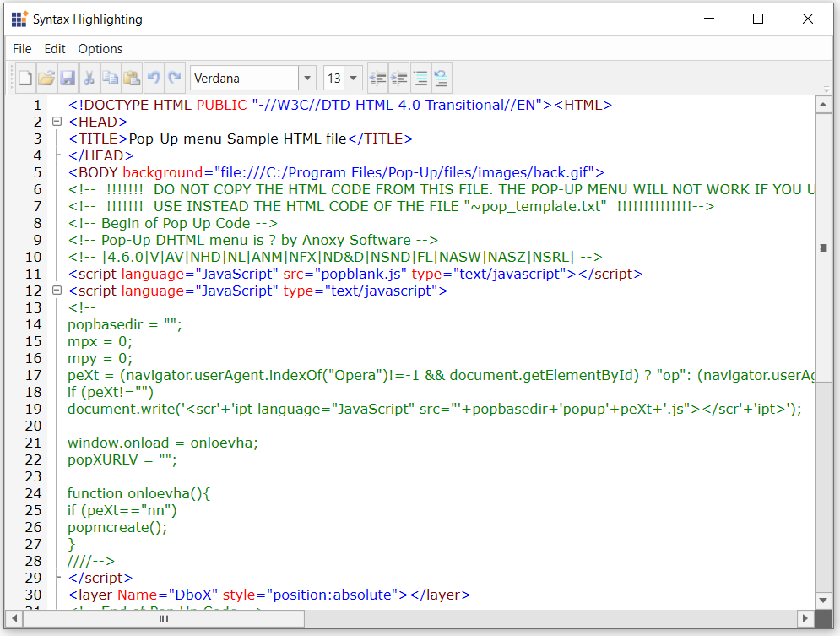The image size is (840, 636).
Task: Click 'window.onload = onloevha;' line
Action: coord(163,443)
